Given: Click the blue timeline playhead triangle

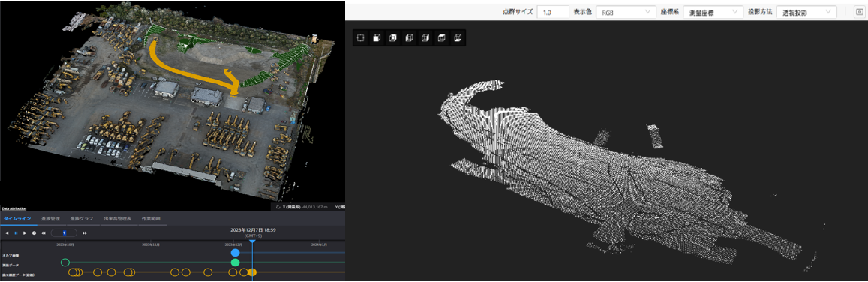Looking at the screenshot, I should coord(252,241).
